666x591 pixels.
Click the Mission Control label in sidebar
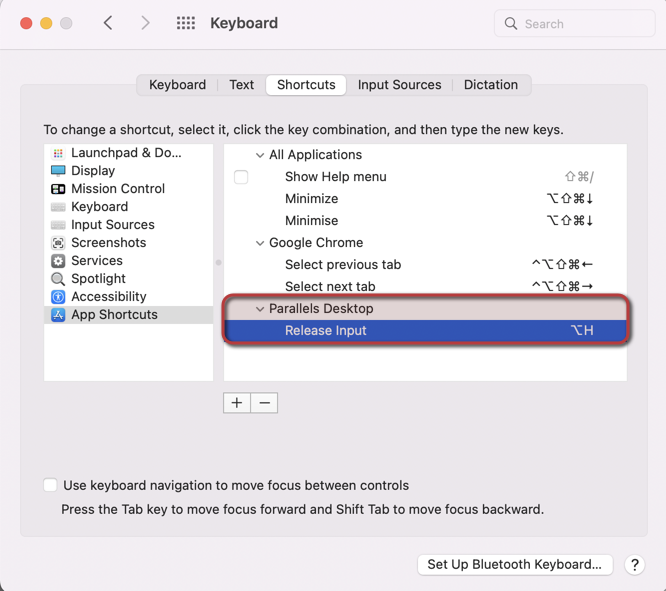click(x=118, y=189)
